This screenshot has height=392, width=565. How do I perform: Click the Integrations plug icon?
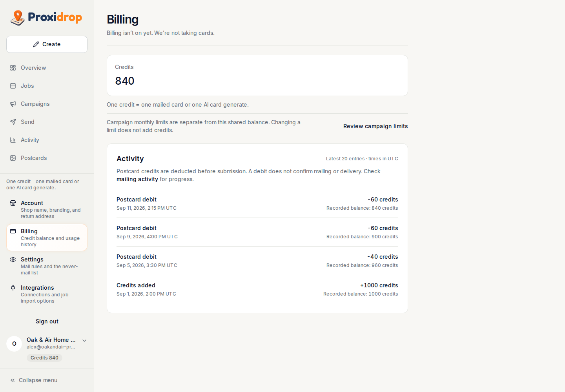13,288
